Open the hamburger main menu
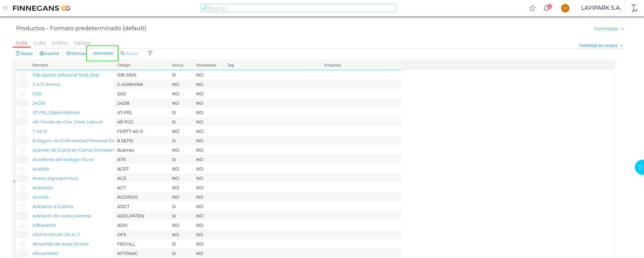This screenshot has width=644, height=258. click(x=5, y=8)
